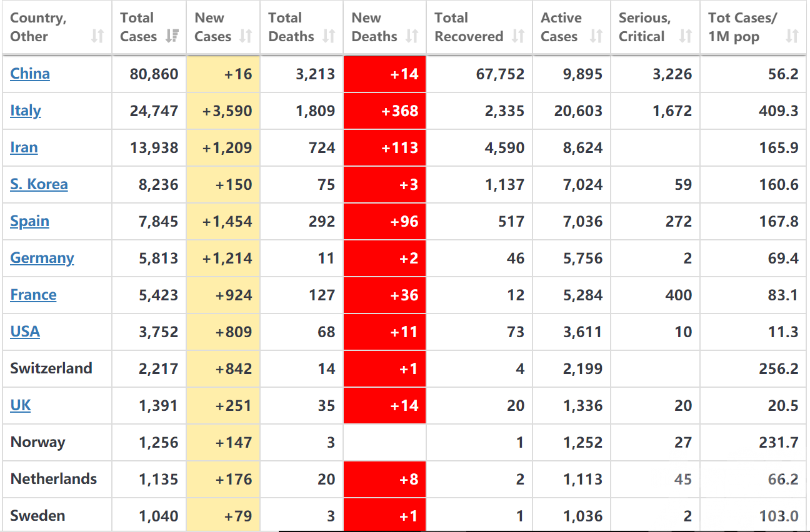Click Active Cases sort arrows
The image size is (810, 532).
(x=596, y=36)
